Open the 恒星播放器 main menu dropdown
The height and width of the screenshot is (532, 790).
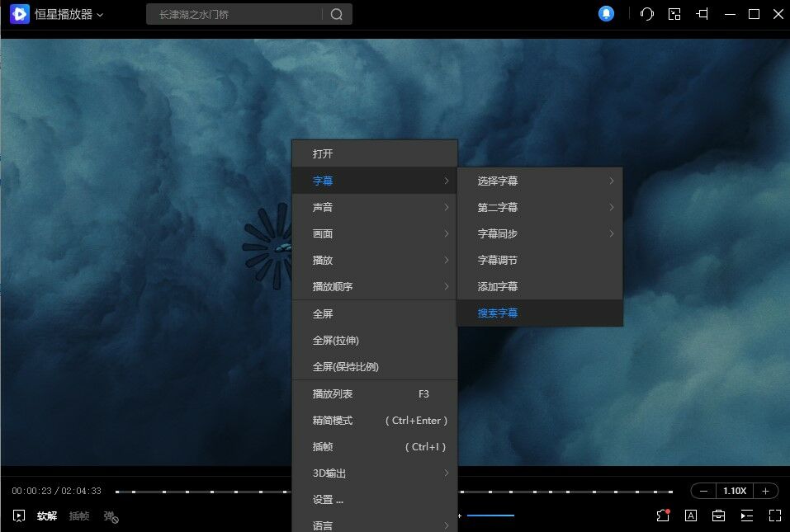[x=69, y=14]
